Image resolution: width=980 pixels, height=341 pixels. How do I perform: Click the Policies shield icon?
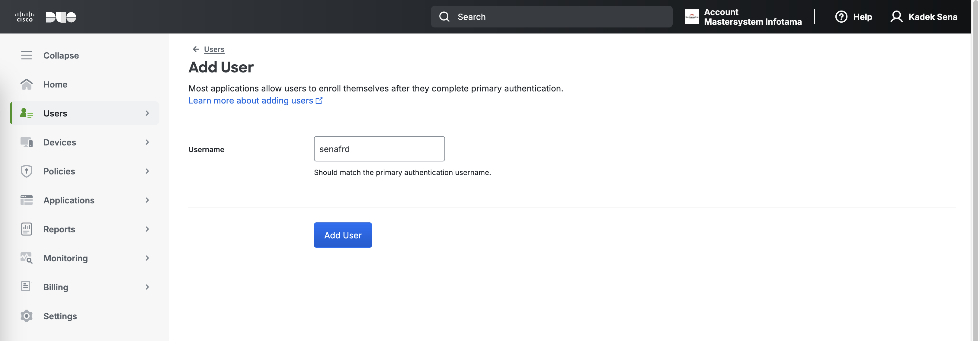[x=26, y=171]
